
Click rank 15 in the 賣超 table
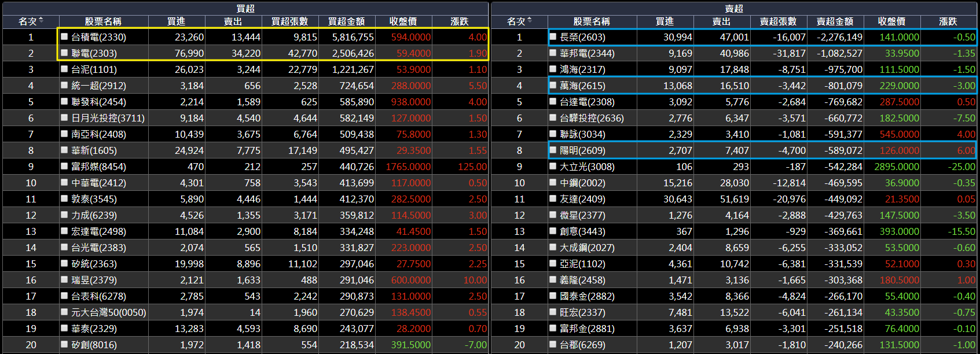[x=519, y=264]
